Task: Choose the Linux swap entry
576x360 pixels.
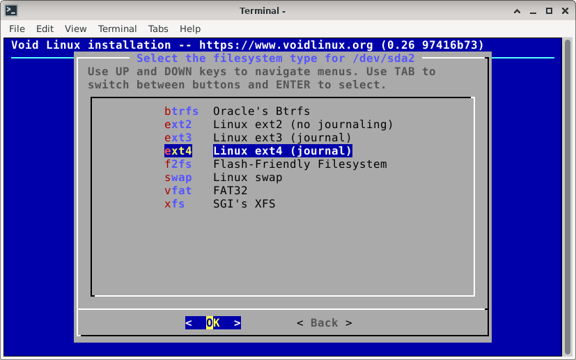Action: 223,177
